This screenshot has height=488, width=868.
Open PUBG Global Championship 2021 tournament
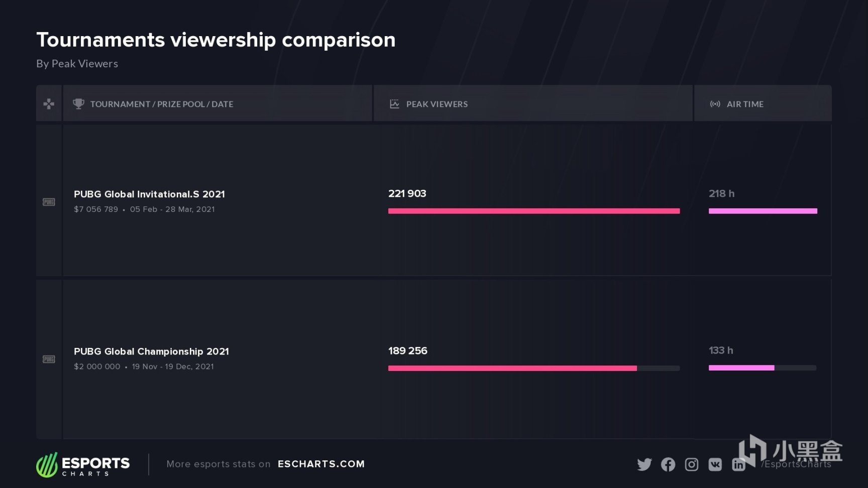(151, 351)
